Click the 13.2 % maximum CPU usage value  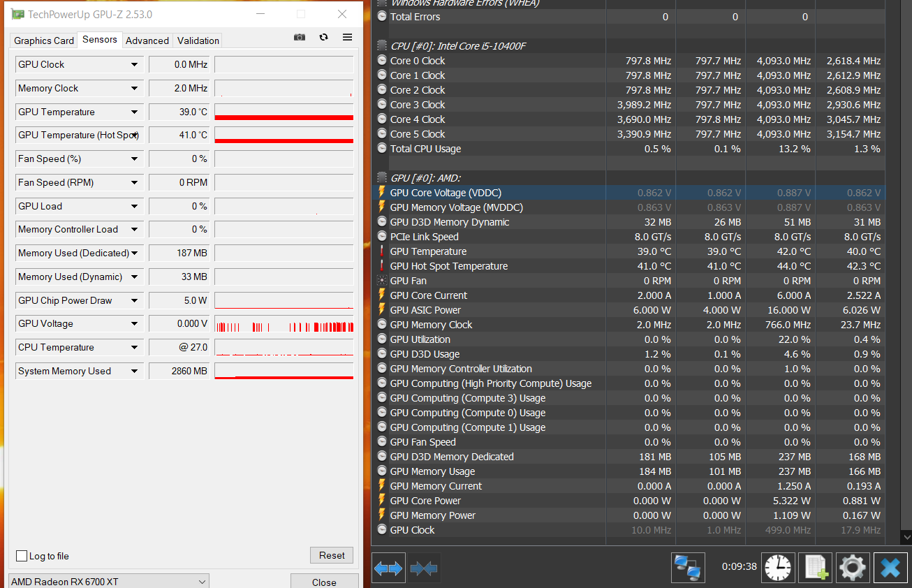click(795, 149)
